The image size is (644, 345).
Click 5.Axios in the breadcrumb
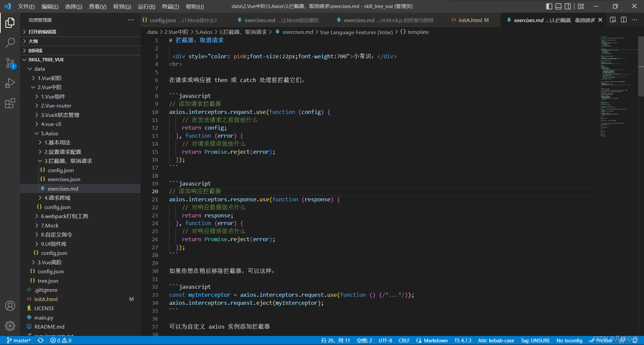pyautogui.click(x=204, y=32)
